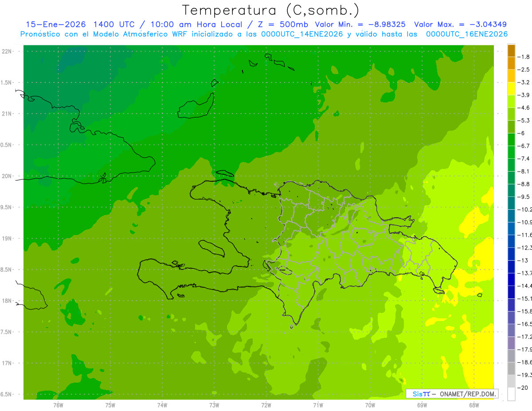Click the 'Valor Max. = -3.04349' text
The width and height of the screenshot is (532, 411).
pos(460,24)
